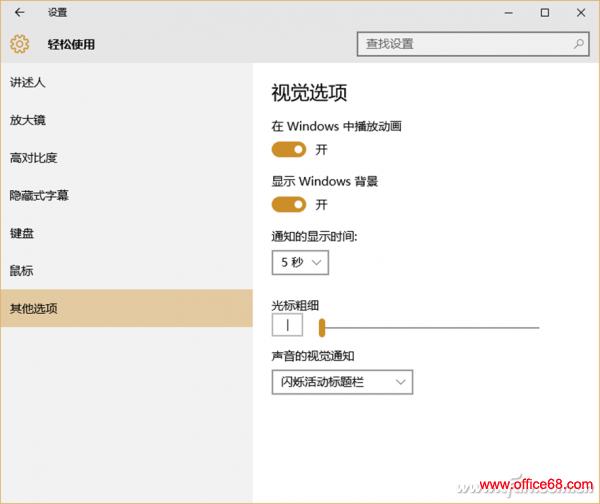
Task: Focus the 查找设置 search field
Action: (x=473, y=44)
